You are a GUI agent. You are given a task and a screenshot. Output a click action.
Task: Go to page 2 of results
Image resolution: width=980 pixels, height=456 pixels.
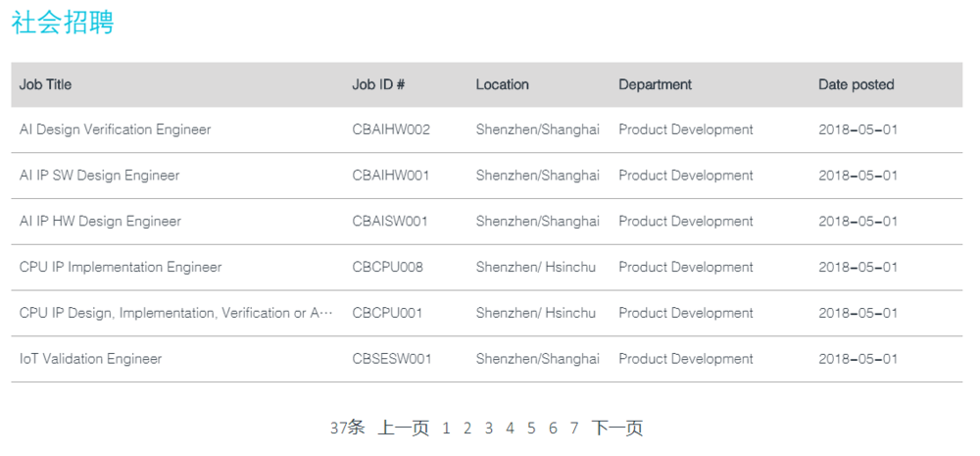pos(466,429)
